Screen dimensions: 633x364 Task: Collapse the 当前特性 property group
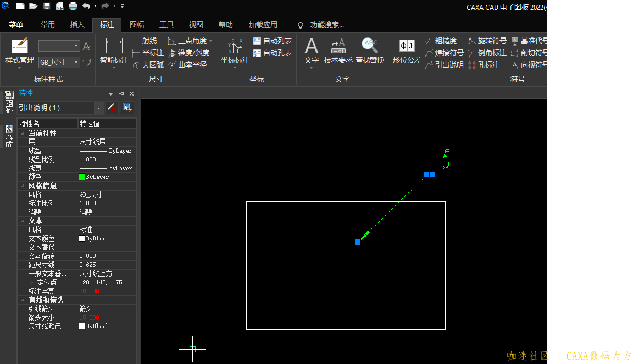pos(23,133)
